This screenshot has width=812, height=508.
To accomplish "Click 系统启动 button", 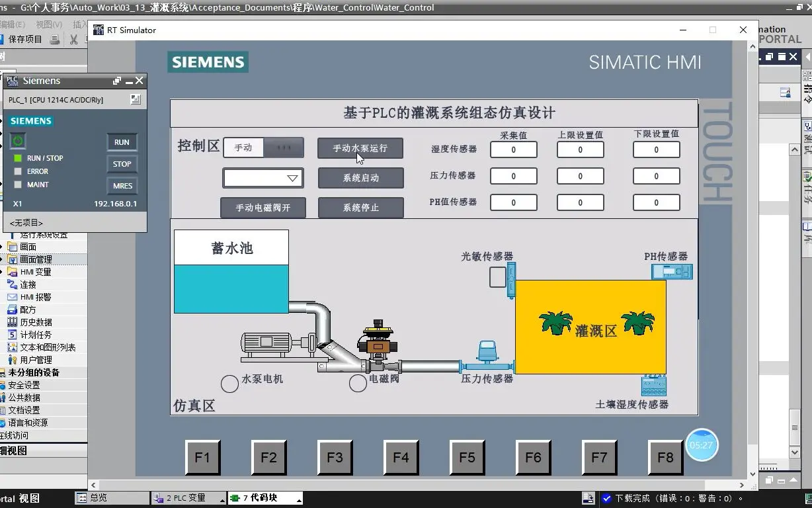I will click(360, 178).
